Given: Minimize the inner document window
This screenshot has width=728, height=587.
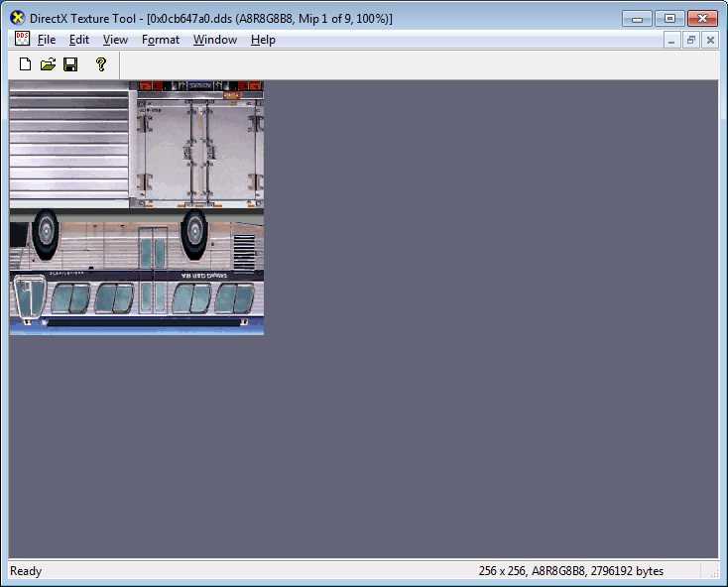Looking at the screenshot, I should point(671,41).
